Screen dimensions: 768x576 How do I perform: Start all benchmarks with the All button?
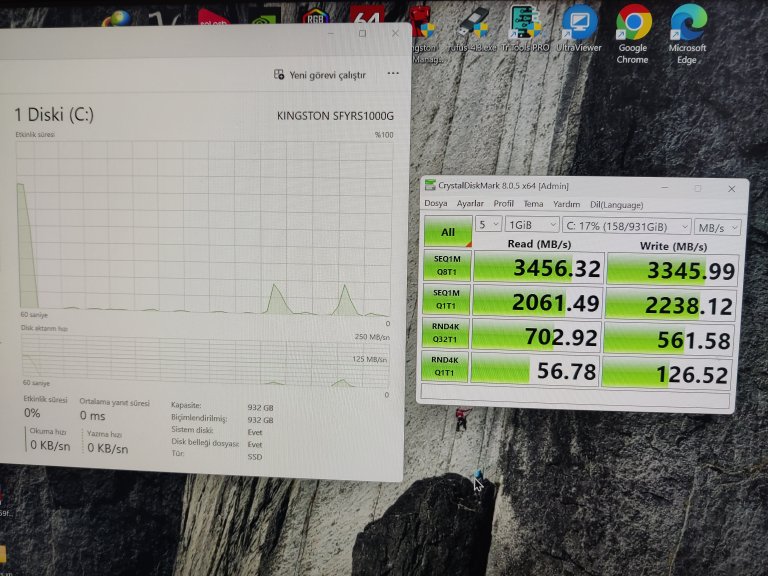coord(448,231)
